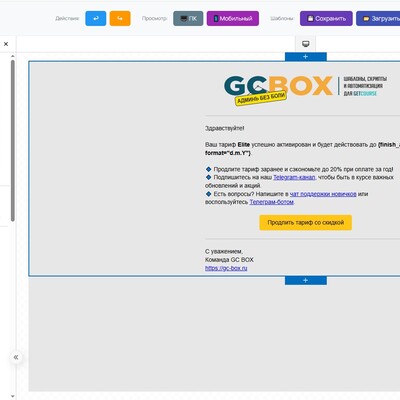400x400 pixels.
Task: Click the Здравствуйте greeting text
Action: pyautogui.click(x=225, y=128)
